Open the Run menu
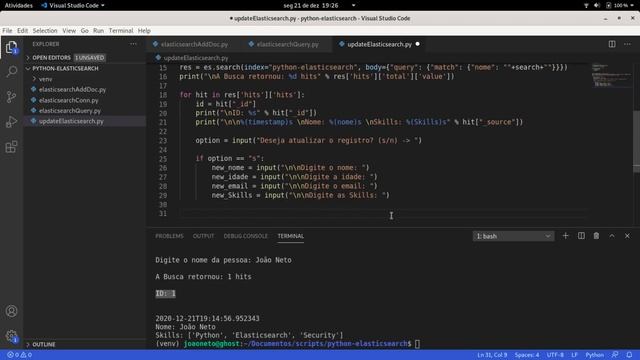 point(98,31)
